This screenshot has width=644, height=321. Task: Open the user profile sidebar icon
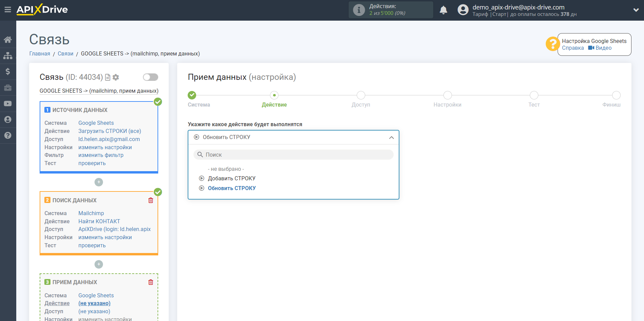[8, 119]
